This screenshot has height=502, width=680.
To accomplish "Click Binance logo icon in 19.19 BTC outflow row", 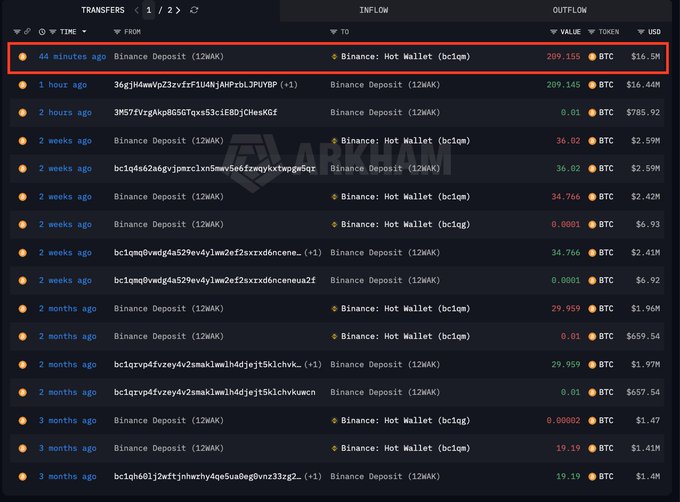I will pyautogui.click(x=334, y=448).
